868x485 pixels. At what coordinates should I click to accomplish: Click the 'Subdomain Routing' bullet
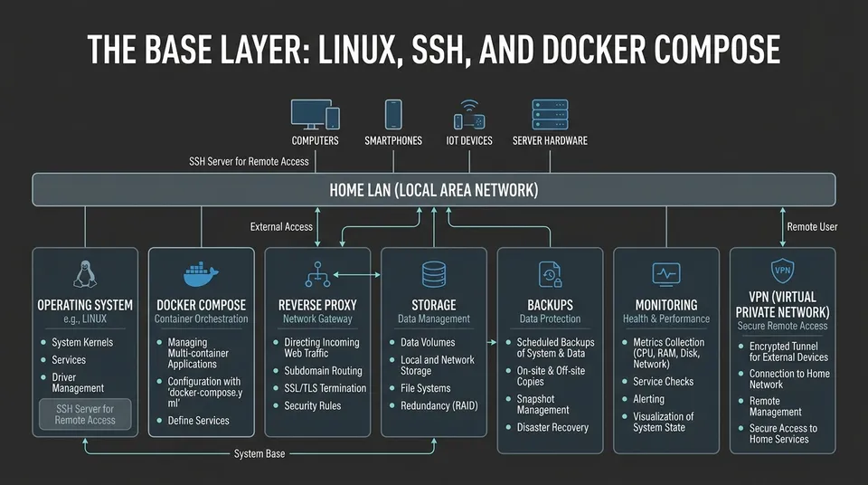pos(323,371)
